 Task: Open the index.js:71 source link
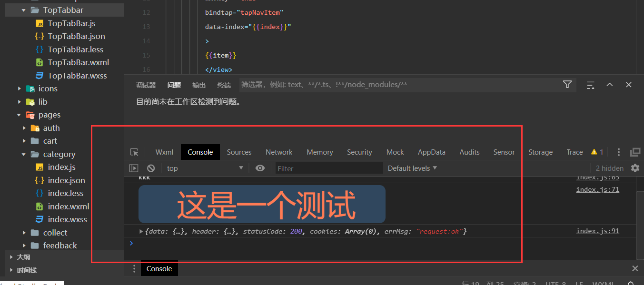[x=598, y=189]
